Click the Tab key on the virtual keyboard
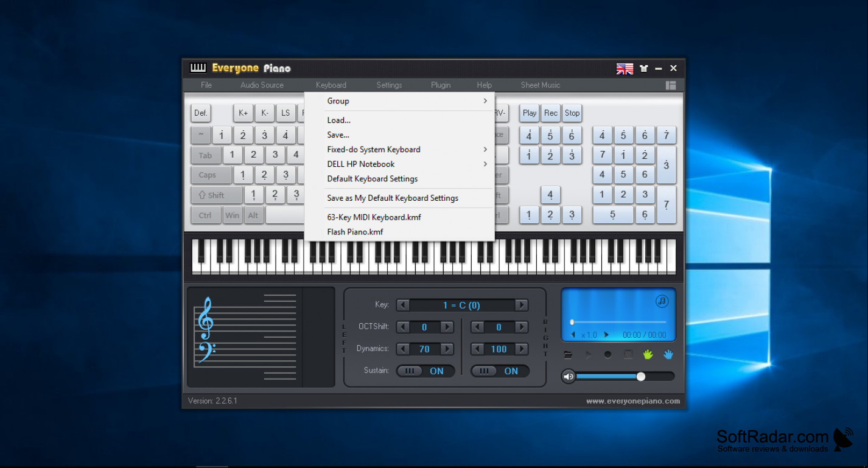Viewport: 868px width, 468px height. [x=206, y=156]
